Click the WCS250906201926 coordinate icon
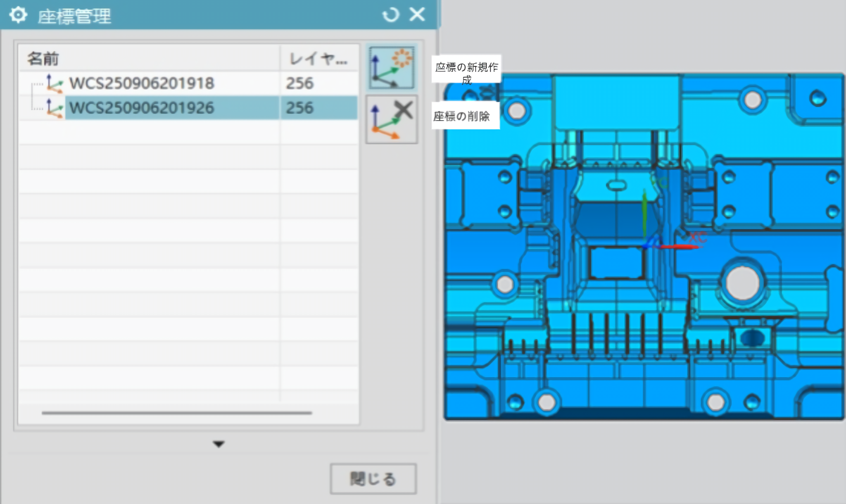Image resolution: width=846 pixels, height=504 pixels. (x=54, y=108)
